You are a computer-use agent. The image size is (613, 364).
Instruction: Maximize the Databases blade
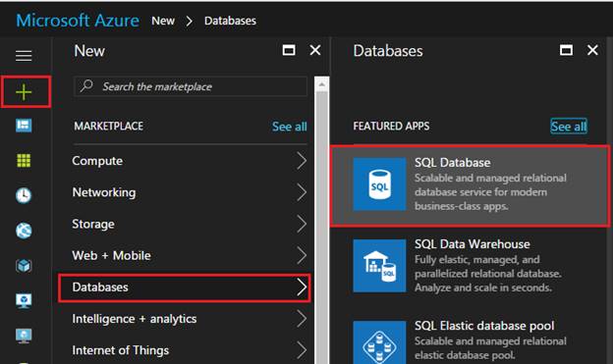pos(567,50)
